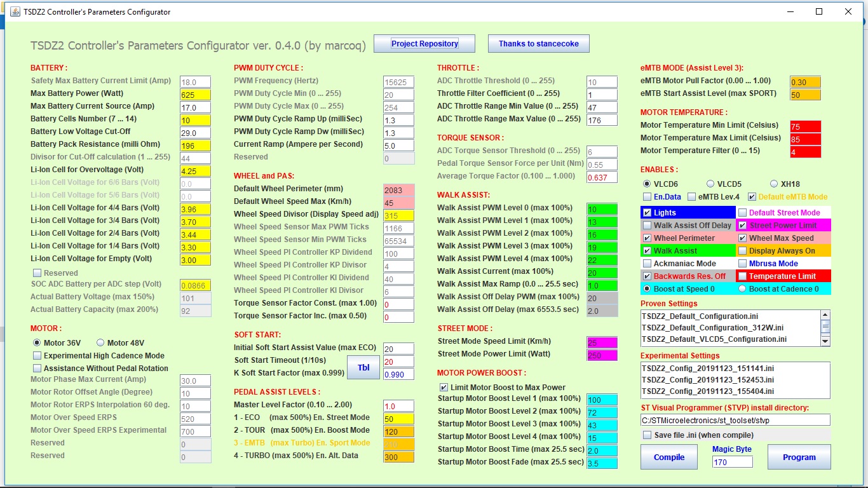Image resolution: width=868 pixels, height=488 pixels.
Task: Click the Startup Motor Boost Level 1 field
Action: (x=602, y=400)
